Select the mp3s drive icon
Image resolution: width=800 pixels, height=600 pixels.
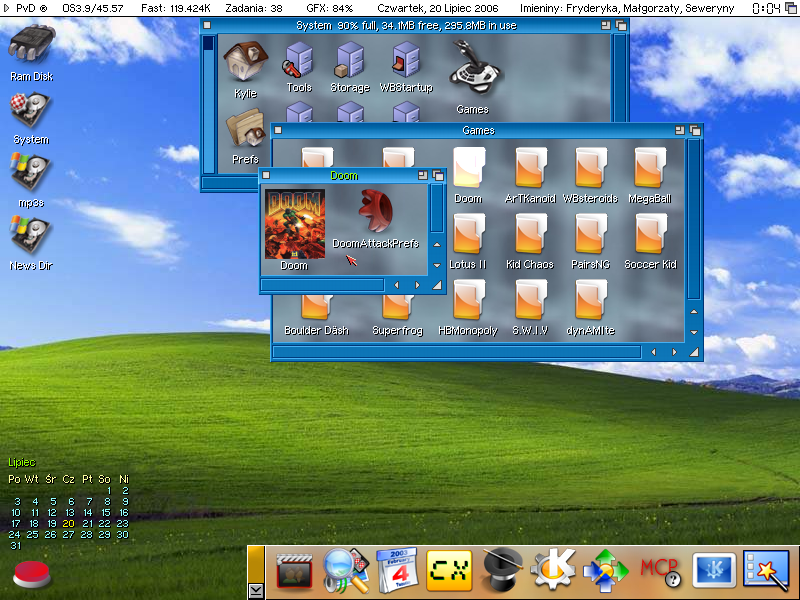[31, 172]
